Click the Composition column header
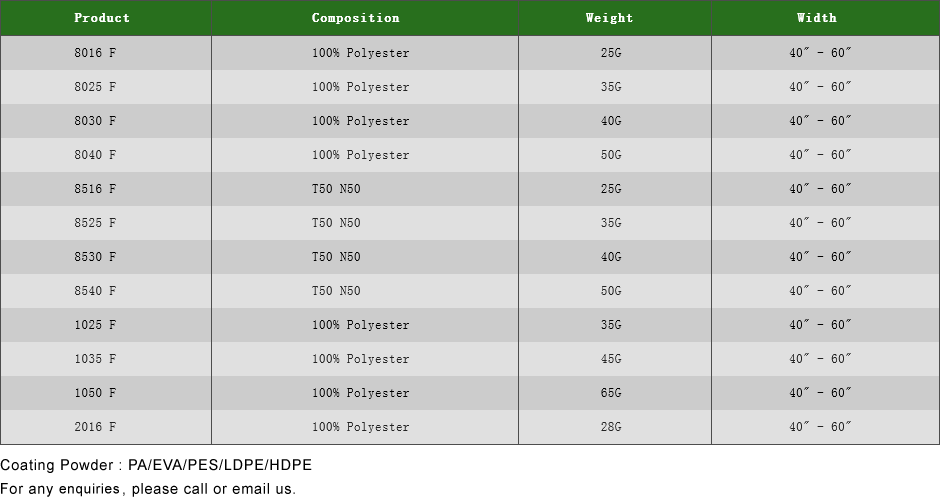 coord(355,18)
